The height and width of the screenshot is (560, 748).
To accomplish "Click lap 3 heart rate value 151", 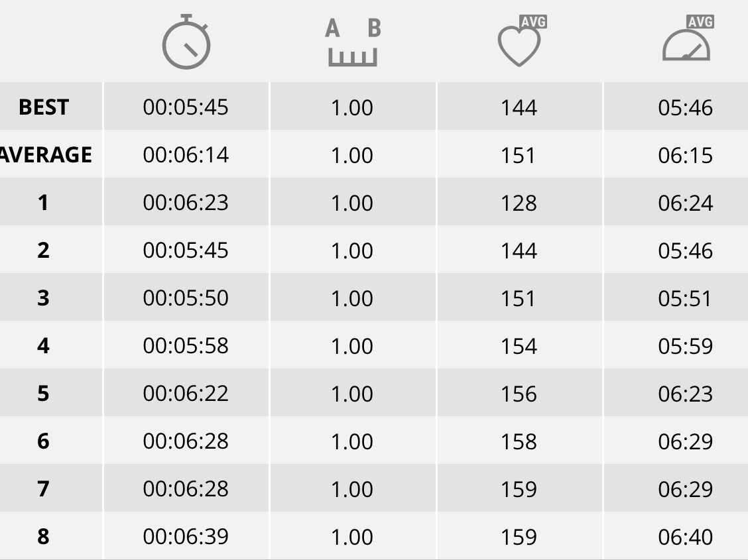I will [x=518, y=298].
